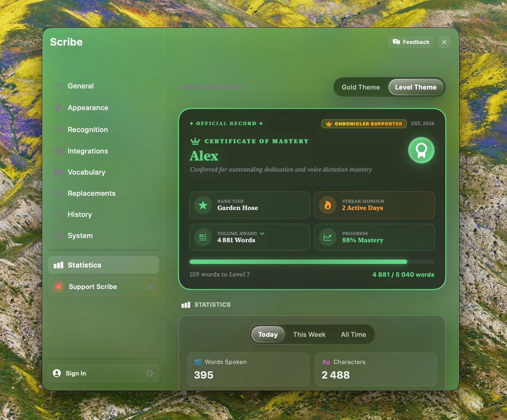Click the Sign In user avatar icon

click(57, 373)
